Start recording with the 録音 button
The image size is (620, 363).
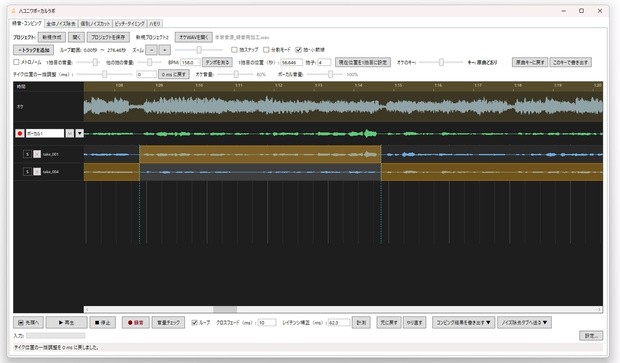click(x=136, y=323)
